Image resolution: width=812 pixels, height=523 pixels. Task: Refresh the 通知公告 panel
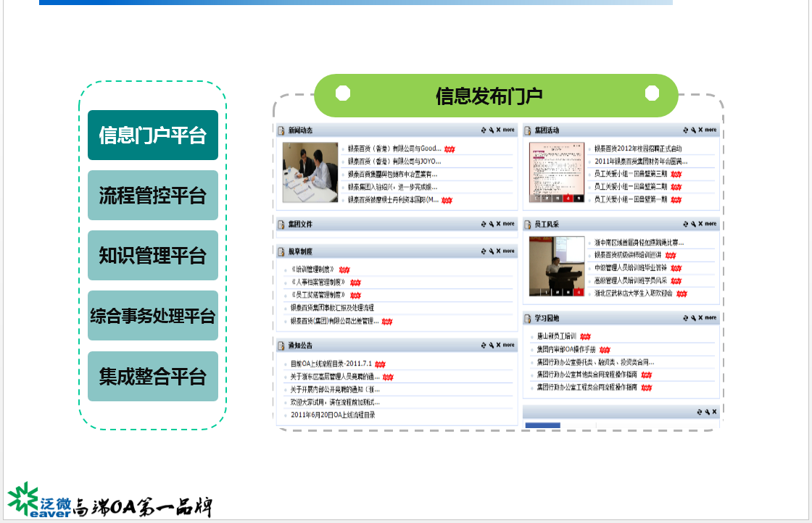coord(484,345)
